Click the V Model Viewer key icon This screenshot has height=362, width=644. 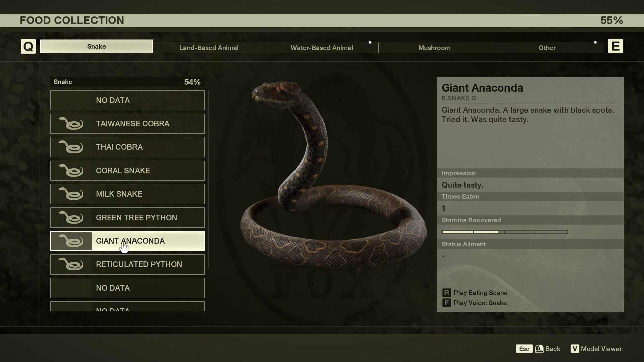pos(574,349)
